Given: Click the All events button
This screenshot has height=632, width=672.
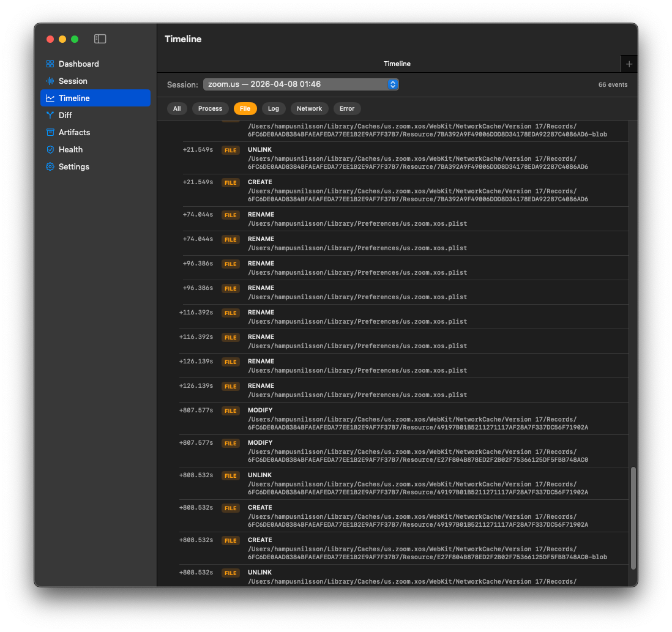Looking at the screenshot, I should [177, 108].
